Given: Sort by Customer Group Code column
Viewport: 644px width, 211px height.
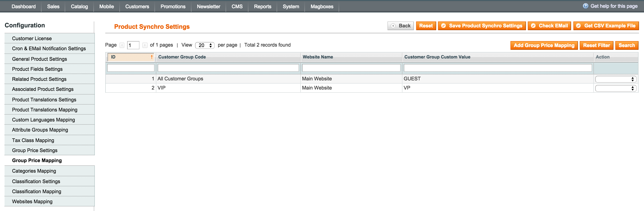Looking at the screenshot, I should (x=182, y=57).
